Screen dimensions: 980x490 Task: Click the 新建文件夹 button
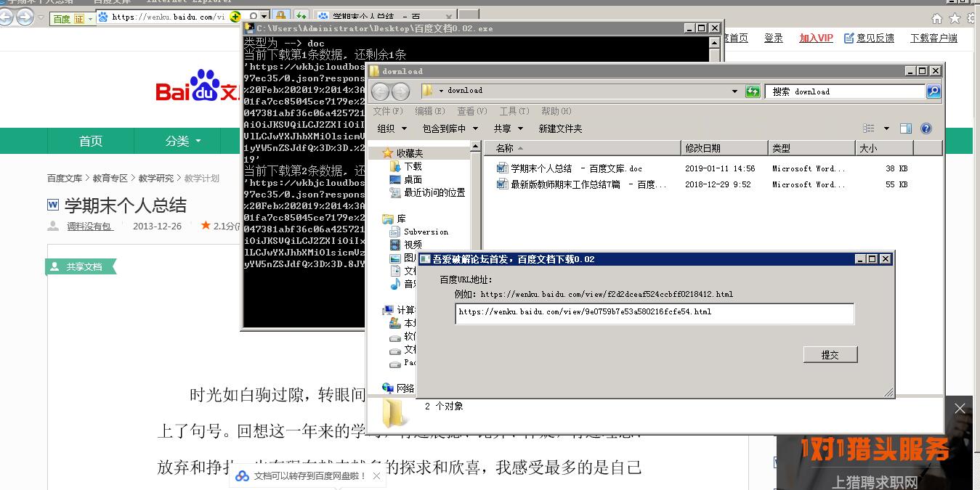tap(560, 128)
